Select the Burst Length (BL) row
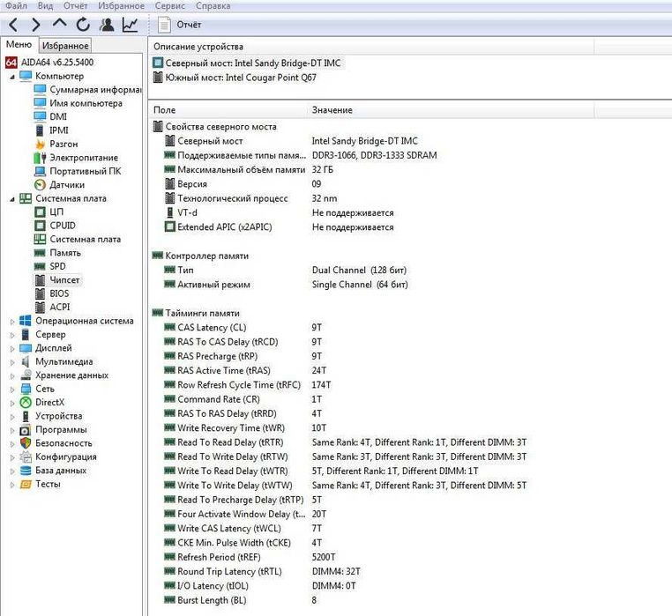The width and height of the screenshot is (672, 616). tap(241, 601)
